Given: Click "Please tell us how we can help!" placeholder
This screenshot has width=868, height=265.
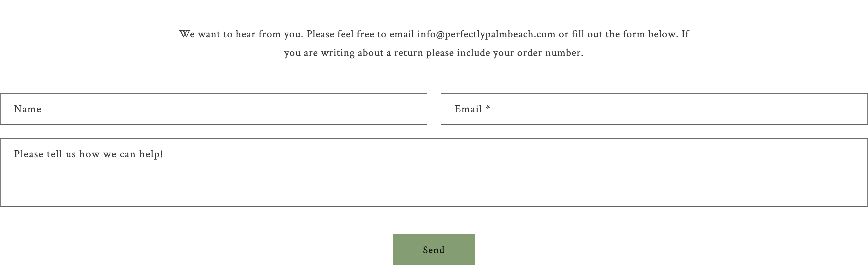Looking at the screenshot, I should pyautogui.click(x=89, y=154).
